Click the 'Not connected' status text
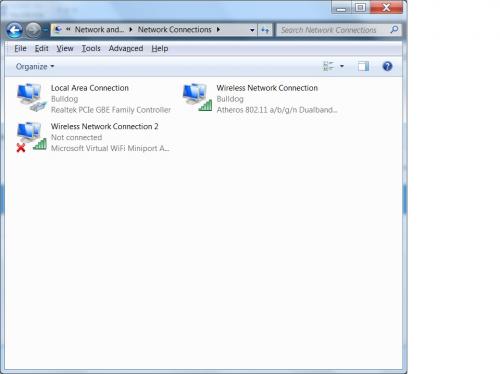The width and height of the screenshot is (500, 374). 76,137
